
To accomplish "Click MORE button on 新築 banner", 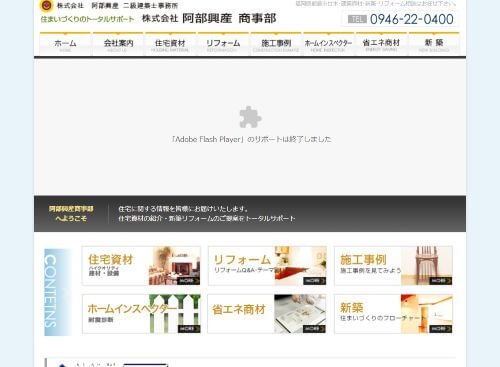I will (x=441, y=329).
